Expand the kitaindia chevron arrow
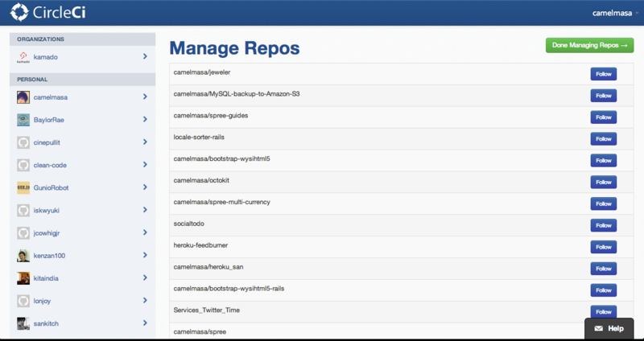 [145, 277]
